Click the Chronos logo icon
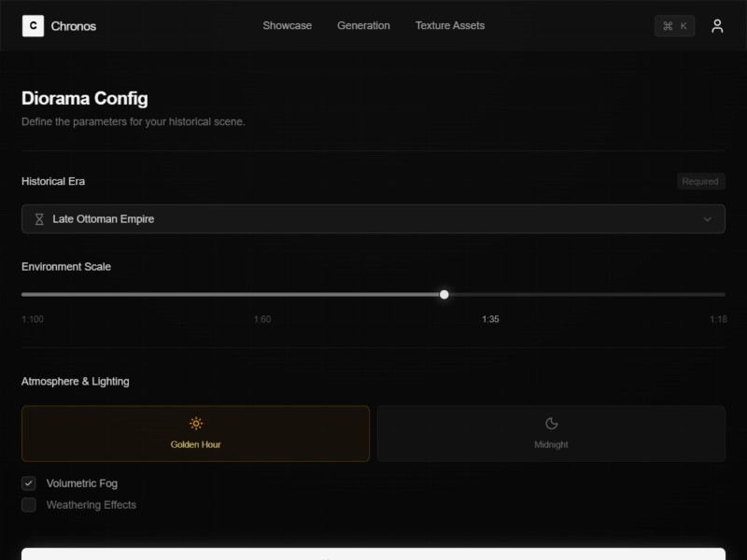Screen dimensions: 747x560 click(x=33, y=26)
